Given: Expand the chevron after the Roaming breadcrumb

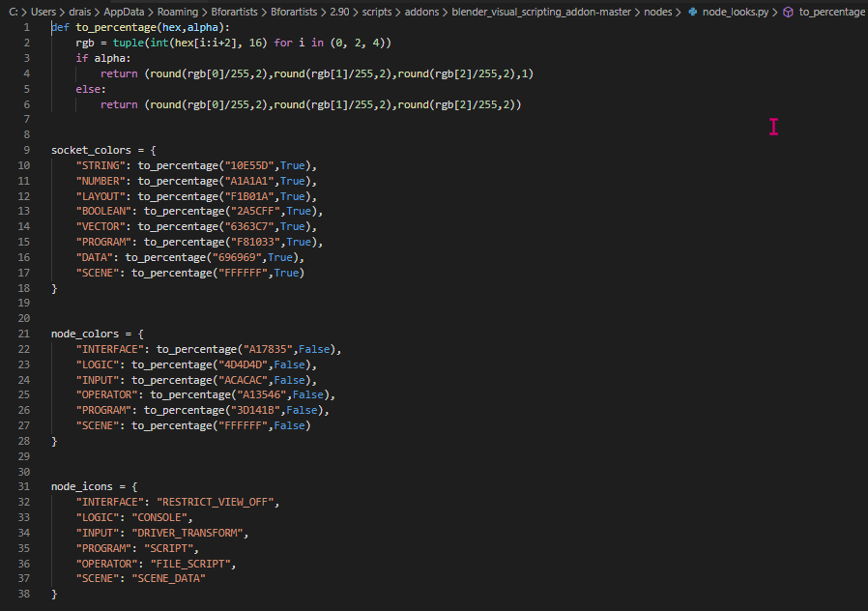Looking at the screenshot, I should pos(204,12).
